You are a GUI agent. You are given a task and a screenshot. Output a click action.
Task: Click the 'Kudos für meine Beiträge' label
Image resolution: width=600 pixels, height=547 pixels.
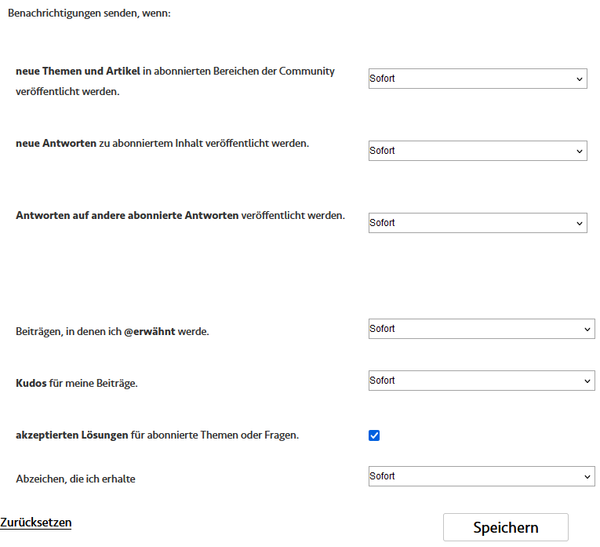tap(77, 383)
